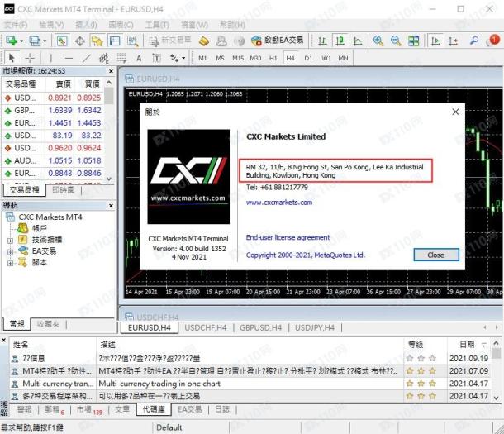Image resolution: width=504 pixels, height=434 pixels.
Task: Open the End-user license agreement link
Action: coord(288,237)
